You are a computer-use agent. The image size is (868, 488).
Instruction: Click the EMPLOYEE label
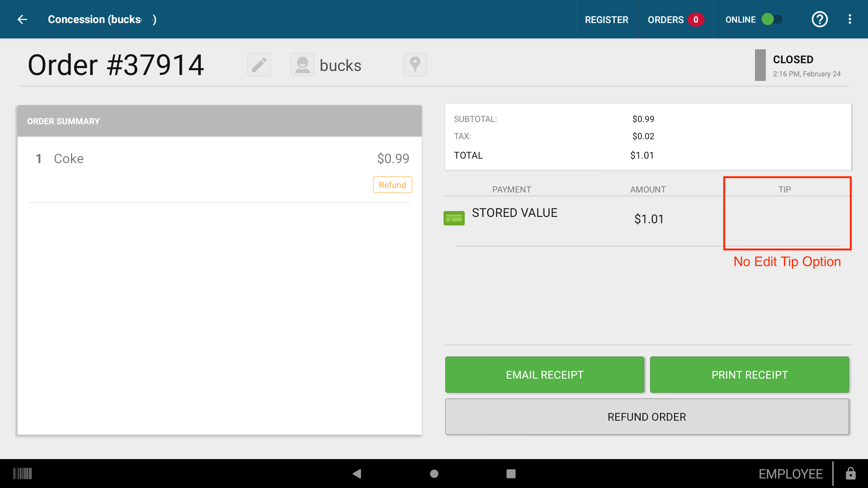pyautogui.click(x=790, y=474)
